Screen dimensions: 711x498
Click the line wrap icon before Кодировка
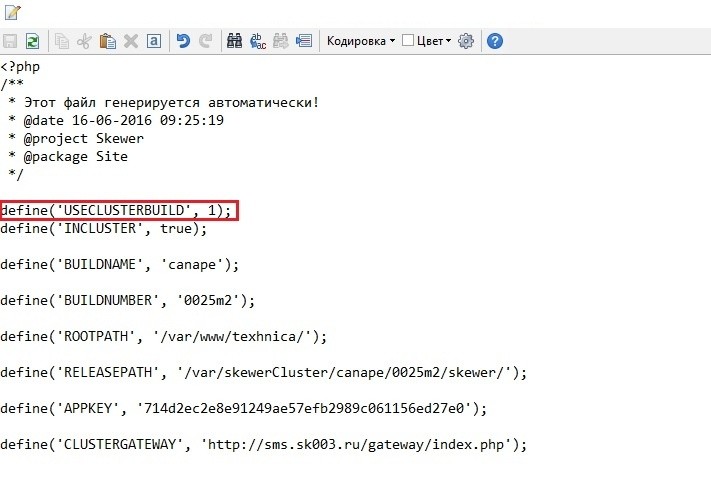pos(304,41)
